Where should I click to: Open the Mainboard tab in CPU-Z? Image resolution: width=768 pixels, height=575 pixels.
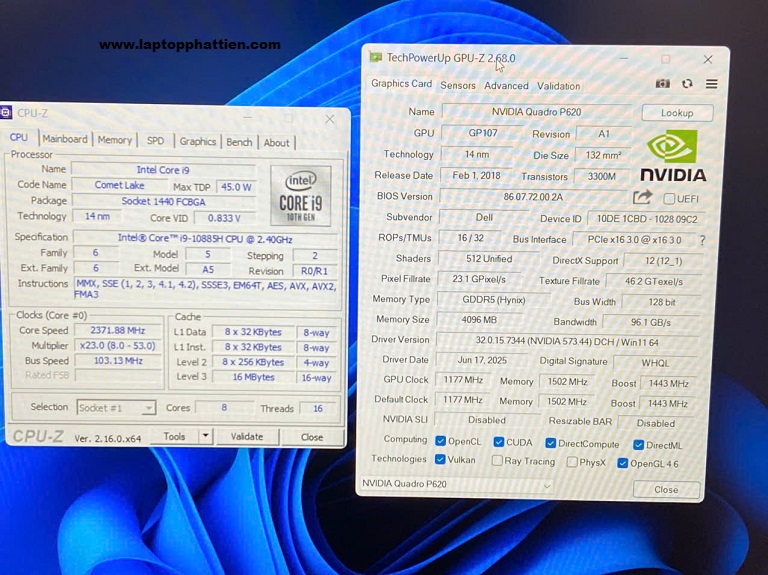[64, 140]
